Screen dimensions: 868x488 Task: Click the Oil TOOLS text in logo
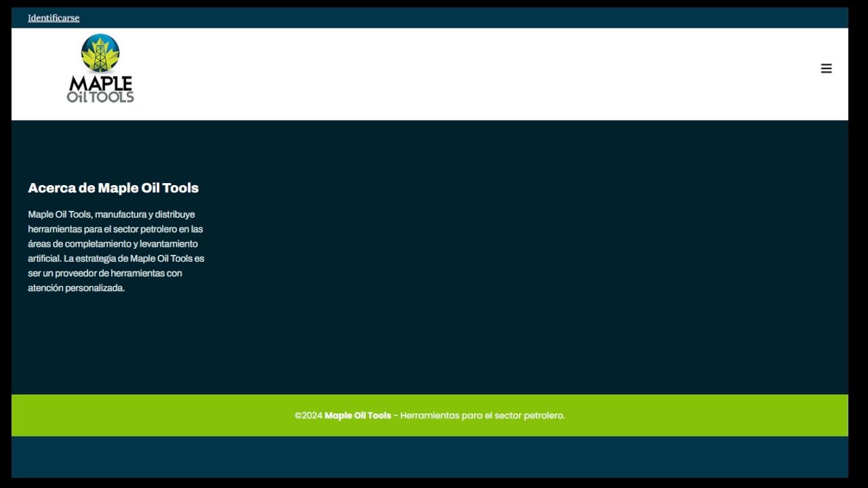click(100, 97)
